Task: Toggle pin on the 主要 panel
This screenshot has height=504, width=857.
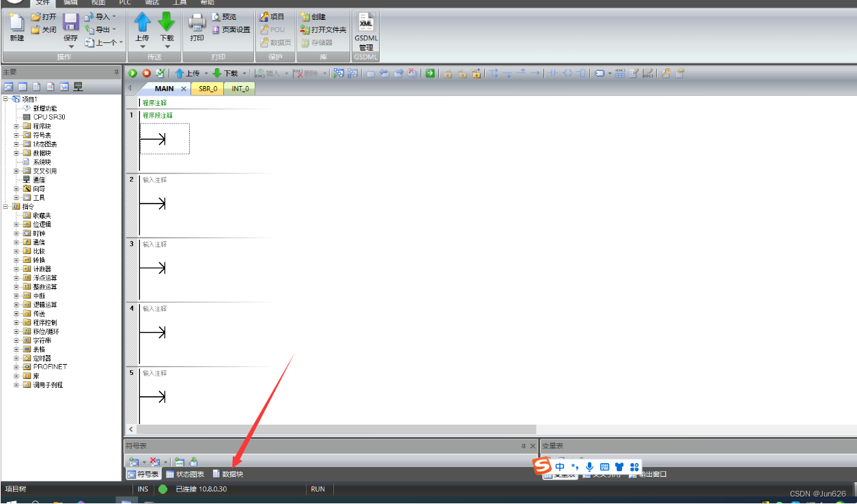Action: pos(116,72)
